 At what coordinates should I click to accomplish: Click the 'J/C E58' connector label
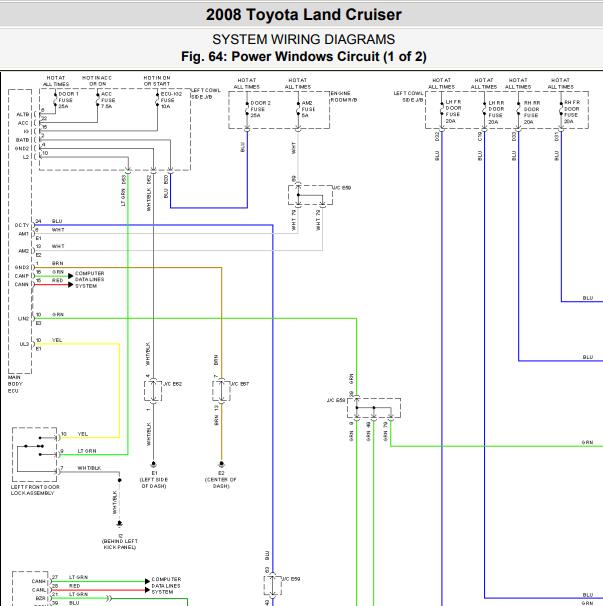(336, 400)
